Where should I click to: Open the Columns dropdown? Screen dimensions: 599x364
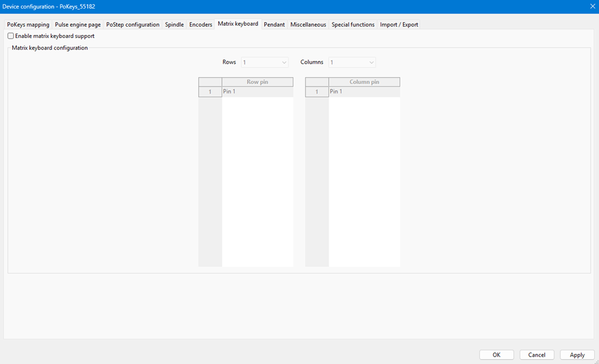352,62
